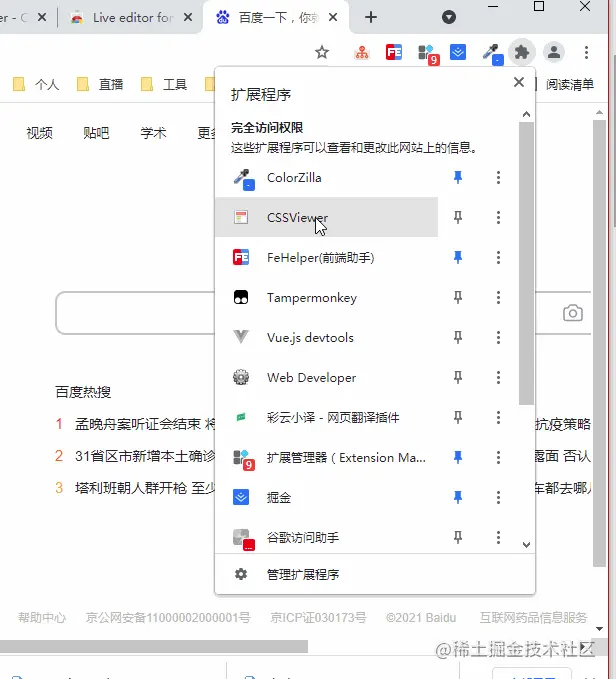Open the Extension Manager toolbar icon with badge
This screenshot has width=616, height=679.
427,53
